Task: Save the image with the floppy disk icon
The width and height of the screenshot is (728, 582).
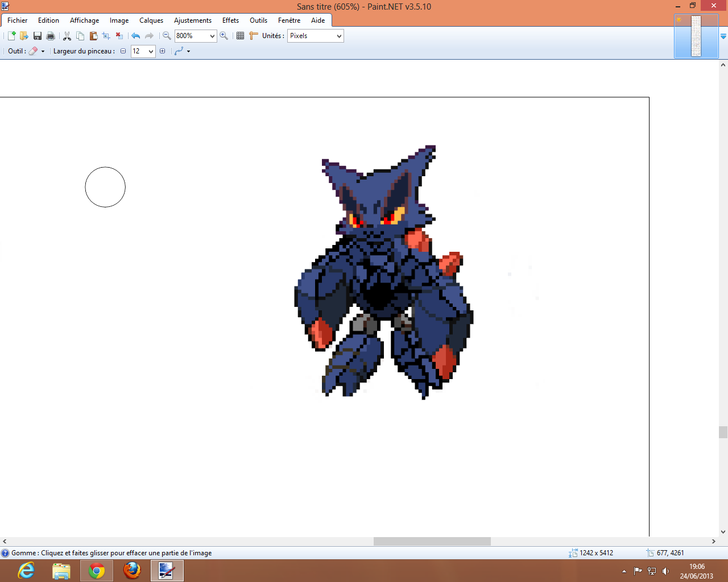Action: tap(38, 36)
